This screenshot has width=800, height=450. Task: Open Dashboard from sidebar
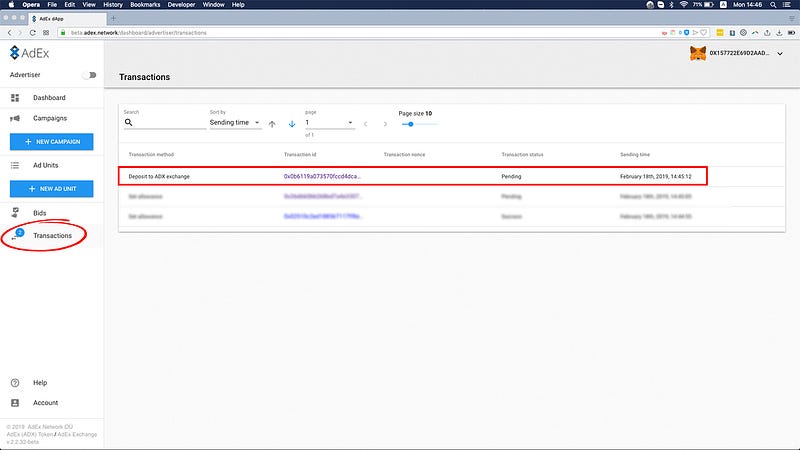[x=48, y=98]
